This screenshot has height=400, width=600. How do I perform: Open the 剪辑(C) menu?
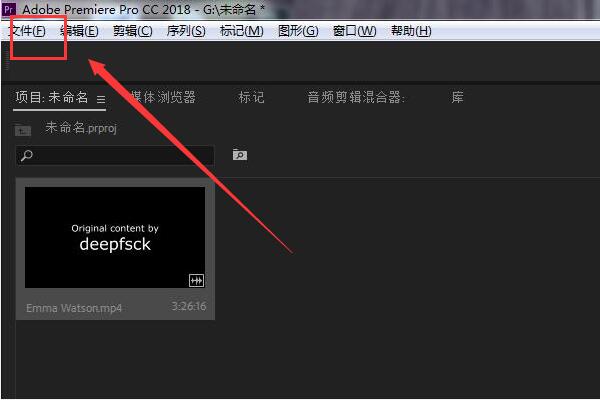pos(132,31)
